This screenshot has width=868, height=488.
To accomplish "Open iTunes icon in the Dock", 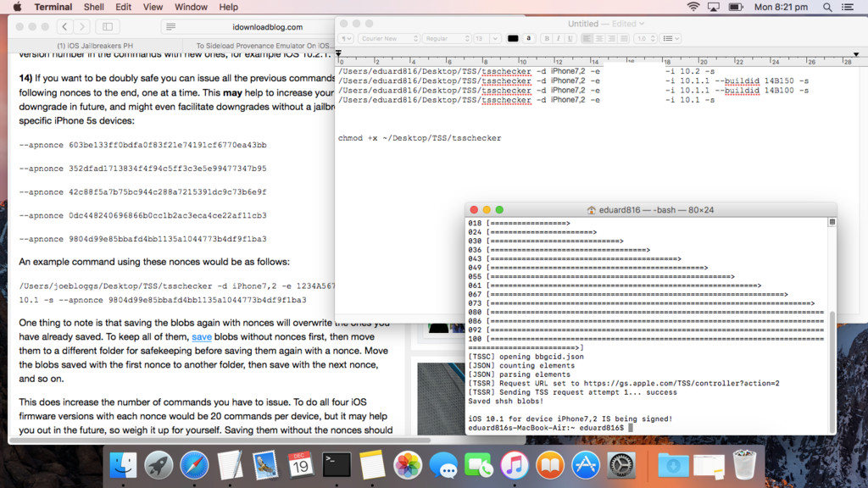I will [515, 465].
